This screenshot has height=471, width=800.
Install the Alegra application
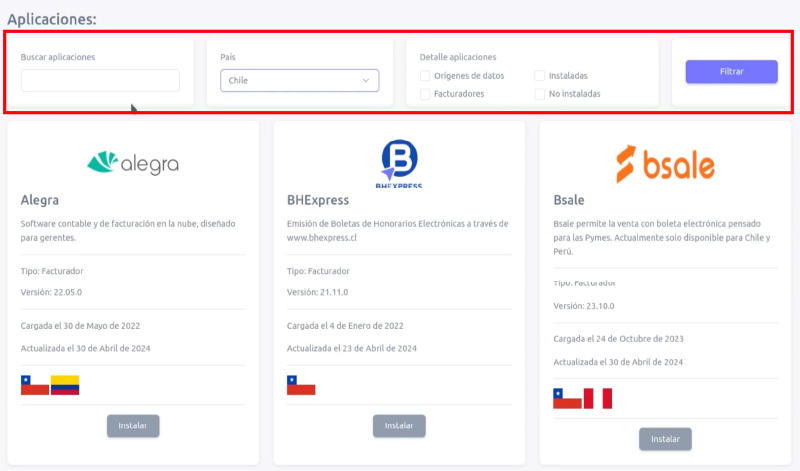point(133,426)
